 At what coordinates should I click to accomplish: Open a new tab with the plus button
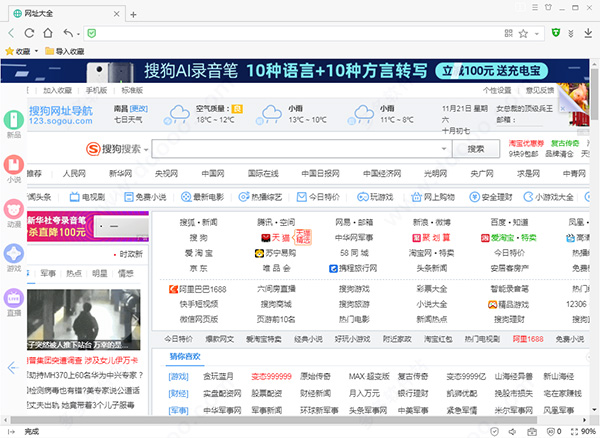133,15
